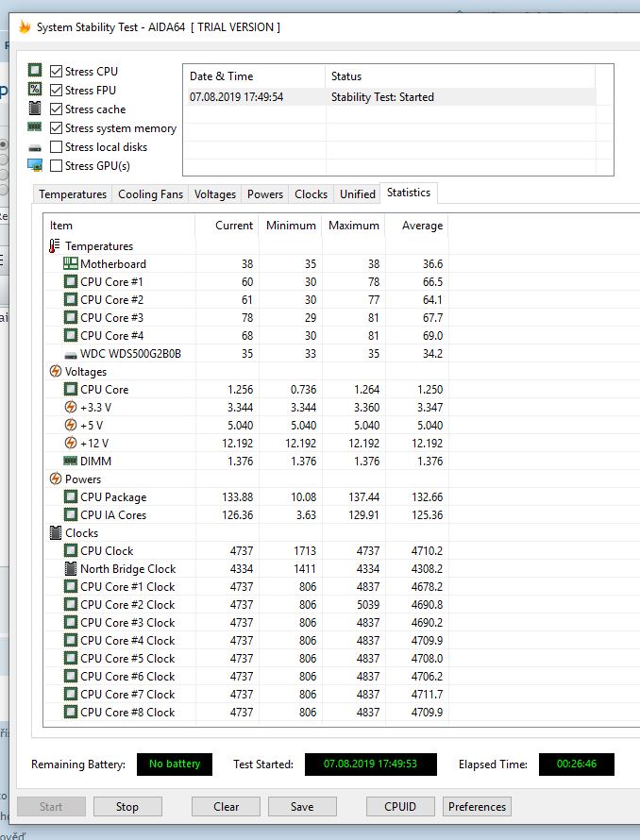Select the CPU Core #5 Clock row

tap(246, 659)
